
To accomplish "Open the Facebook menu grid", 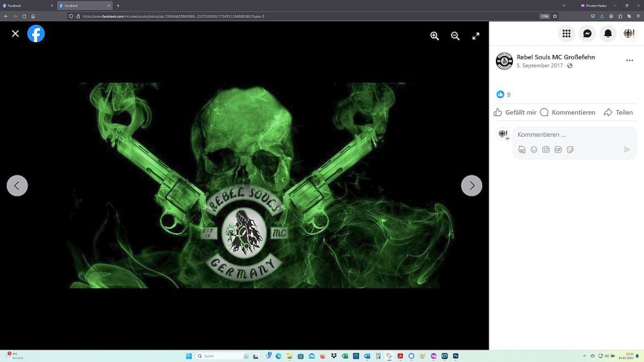I will coord(567,33).
